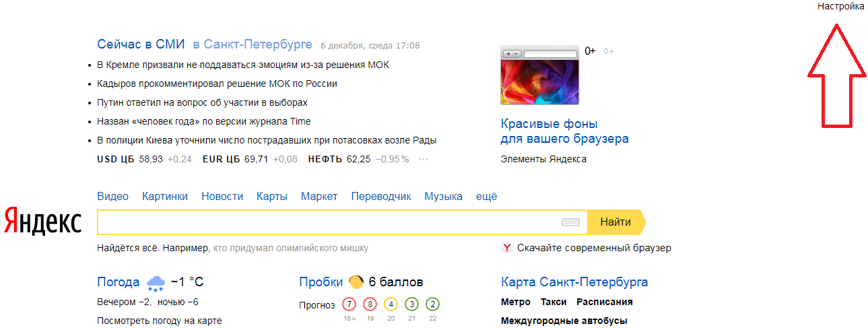Open the Метро link
This screenshot has width=868, height=328.
pos(516,302)
